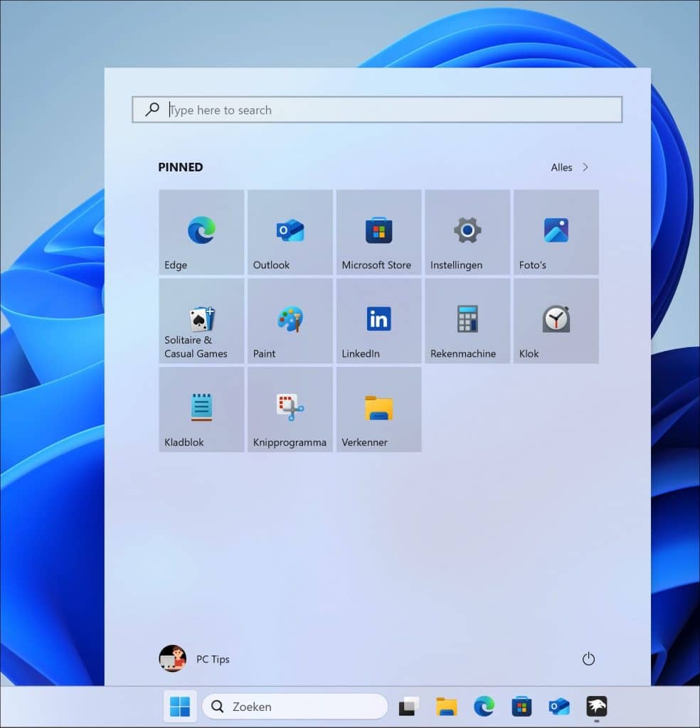The height and width of the screenshot is (728, 700).
Task: Open the PC Tips user profile
Action: pos(194,659)
